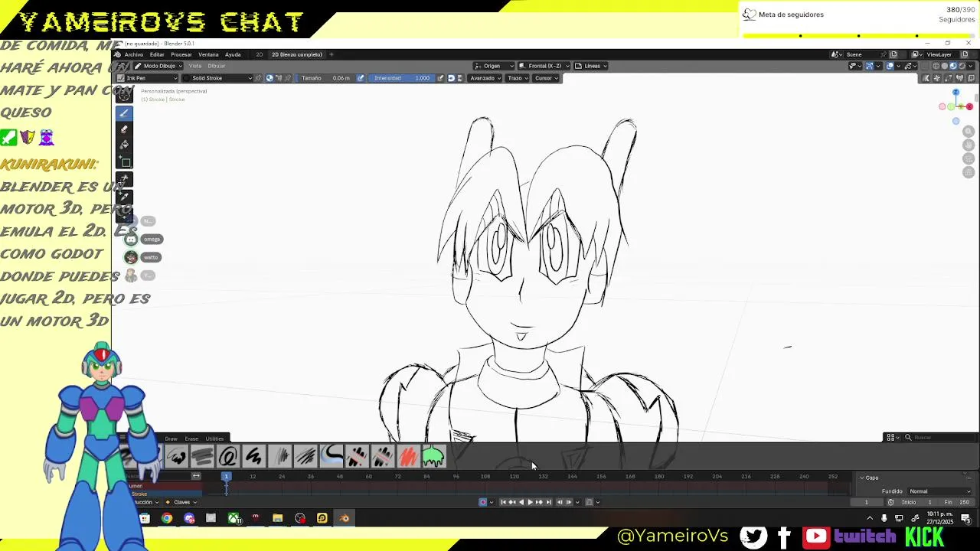
Task: Click the Buscar search field
Action: 939,437
